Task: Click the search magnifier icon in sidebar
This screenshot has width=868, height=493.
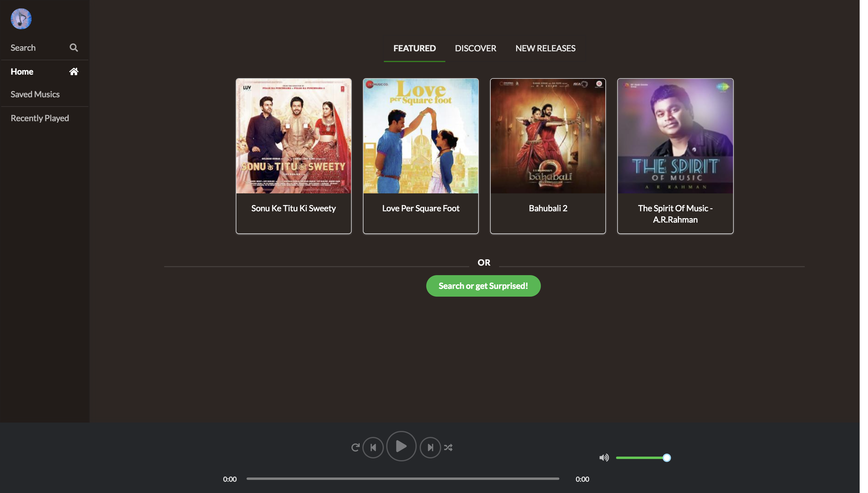Action: click(x=73, y=48)
